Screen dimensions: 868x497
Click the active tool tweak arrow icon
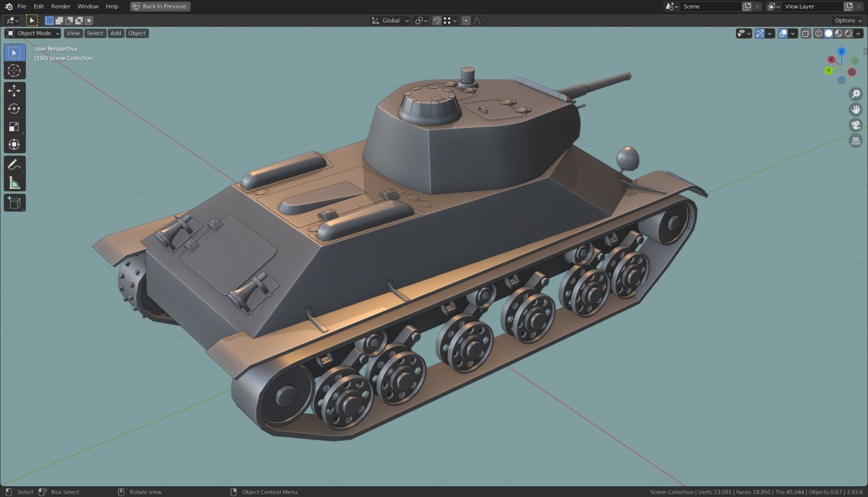32,20
